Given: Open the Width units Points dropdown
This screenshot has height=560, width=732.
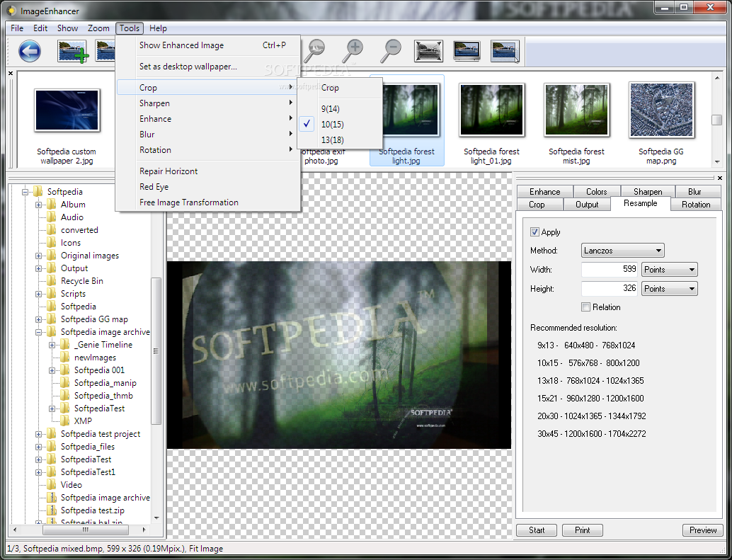Looking at the screenshot, I should click(x=670, y=270).
